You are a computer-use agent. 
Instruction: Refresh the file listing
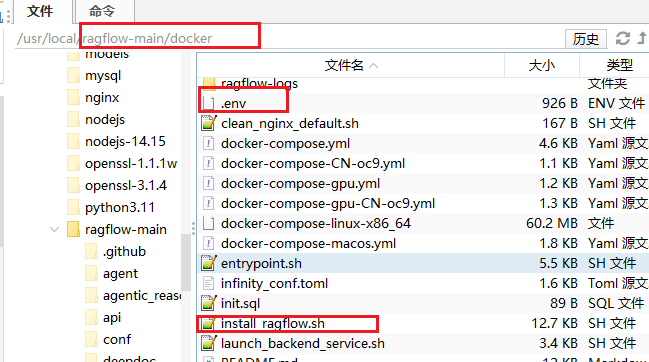click(x=623, y=38)
